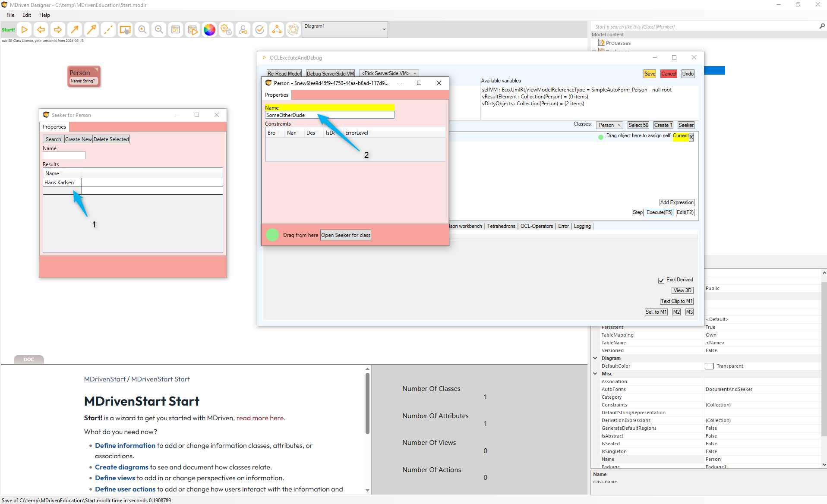Image resolution: width=827 pixels, height=504 pixels.
Task: Click the gears settings toolbar icon
Action: coord(226,30)
